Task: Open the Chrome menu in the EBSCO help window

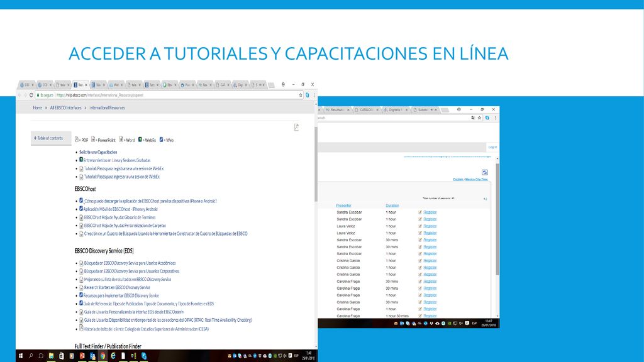Action: pyautogui.click(x=314, y=95)
